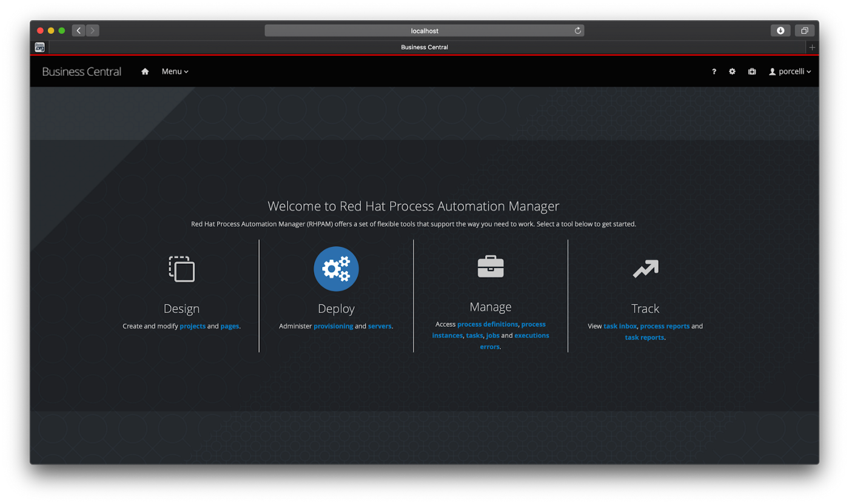Open the process definitions link
The width and height of the screenshot is (849, 504).
488,324
